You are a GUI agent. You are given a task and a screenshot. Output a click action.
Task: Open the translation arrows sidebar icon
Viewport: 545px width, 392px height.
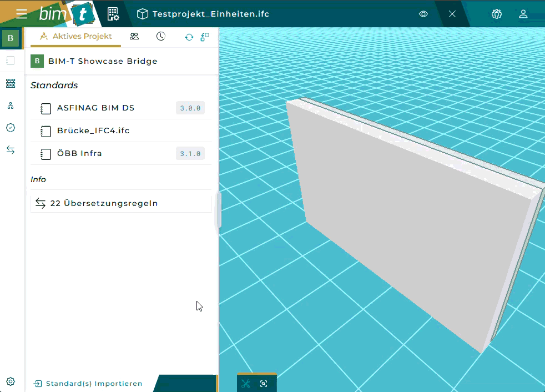pyautogui.click(x=11, y=150)
